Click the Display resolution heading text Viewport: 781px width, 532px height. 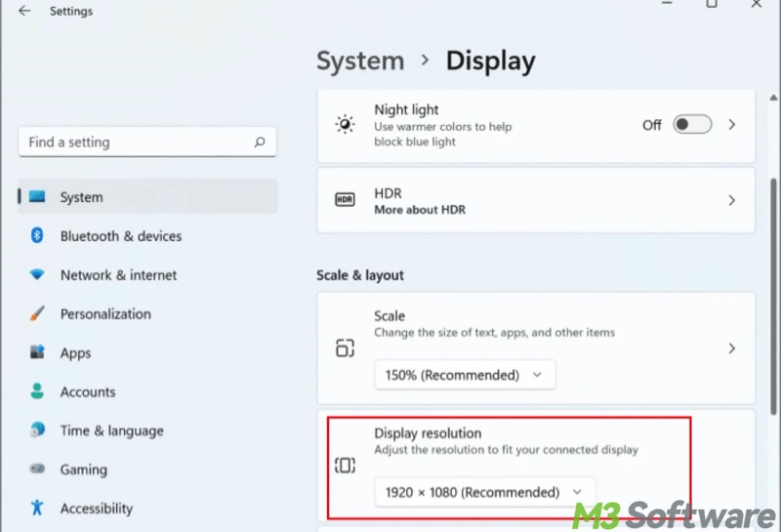tap(428, 432)
